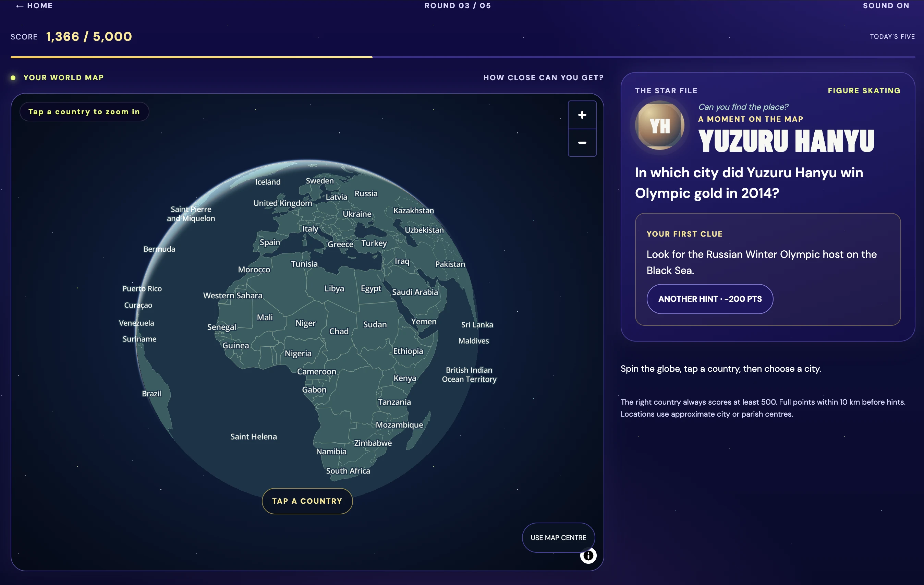Click the score progress bar

(462, 57)
